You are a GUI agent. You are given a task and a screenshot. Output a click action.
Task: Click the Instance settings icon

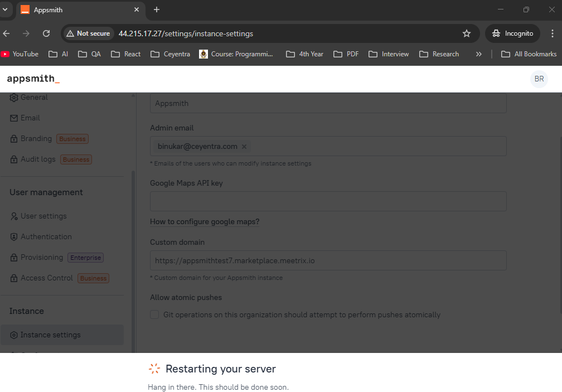[13, 335]
